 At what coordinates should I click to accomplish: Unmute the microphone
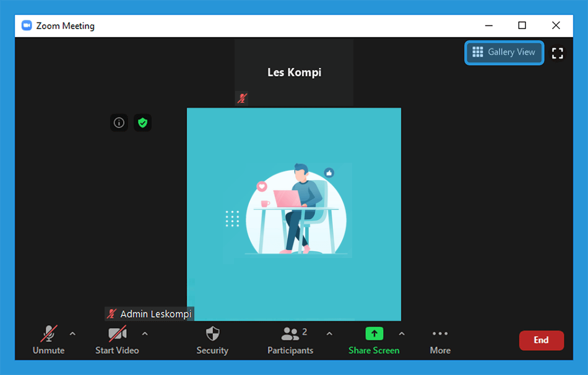click(48, 340)
